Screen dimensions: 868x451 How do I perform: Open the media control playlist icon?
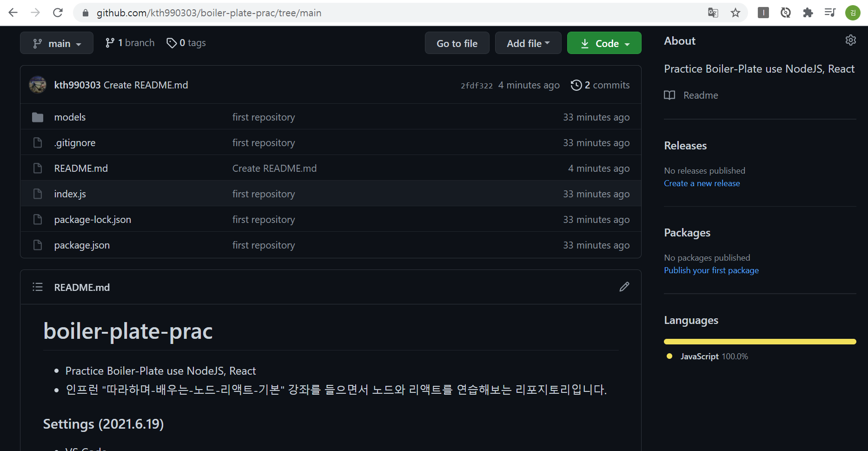pyautogui.click(x=830, y=13)
